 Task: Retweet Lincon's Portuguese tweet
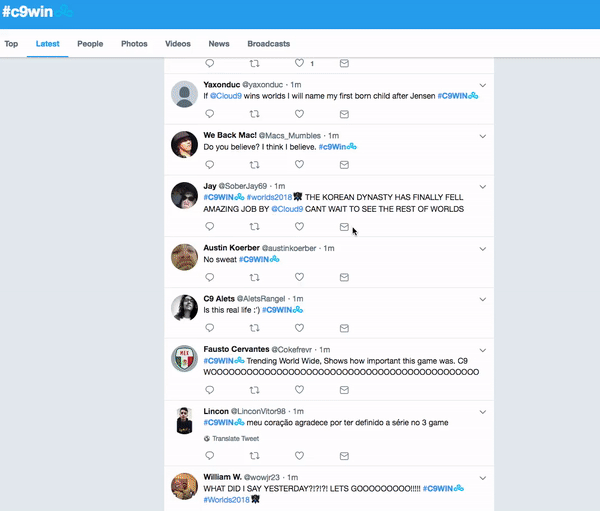click(x=254, y=456)
